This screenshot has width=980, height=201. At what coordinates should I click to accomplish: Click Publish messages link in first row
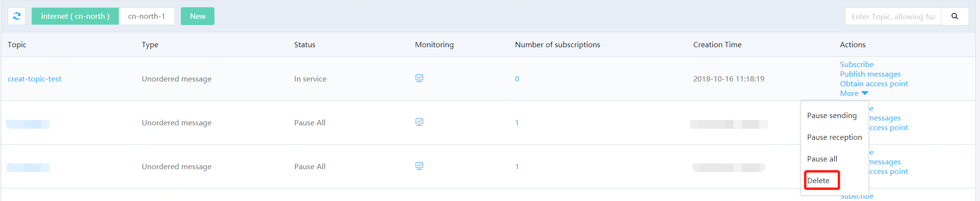coord(870,74)
